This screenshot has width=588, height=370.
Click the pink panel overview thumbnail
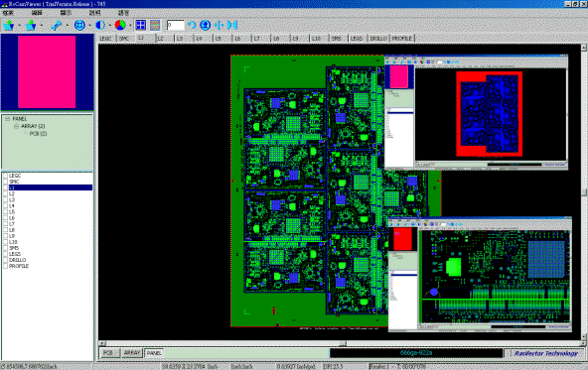coord(47,71)
